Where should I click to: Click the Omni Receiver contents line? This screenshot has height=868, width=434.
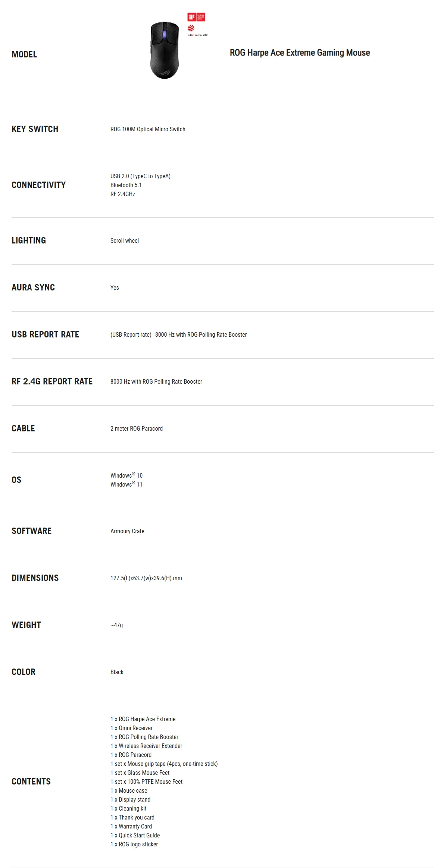131,728
